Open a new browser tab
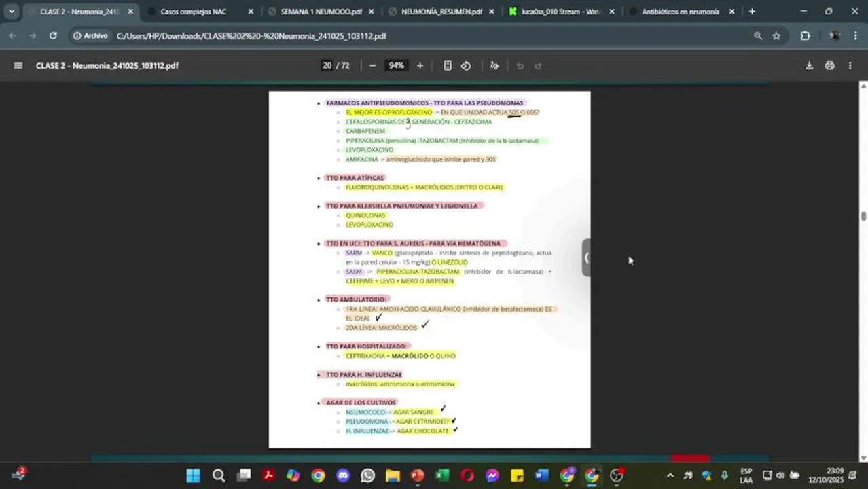Viewport: 868px width, 489px height. coord(752,12)
